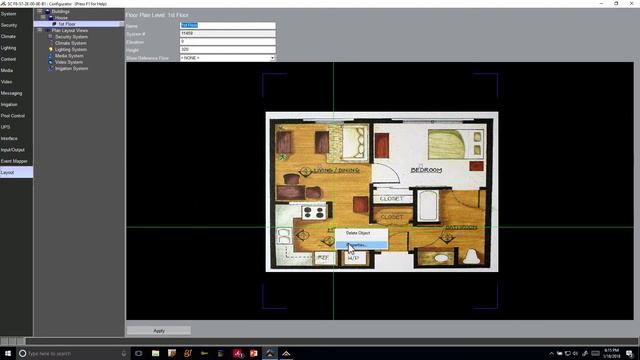The image size is (640, 360).
Task: Switch to the Pool Control section
Action: 16,116
